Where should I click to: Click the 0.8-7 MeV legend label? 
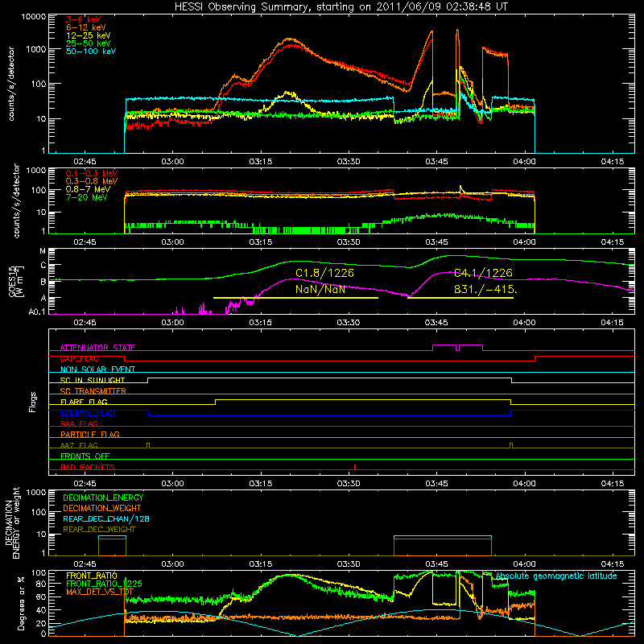pos(89,189)
